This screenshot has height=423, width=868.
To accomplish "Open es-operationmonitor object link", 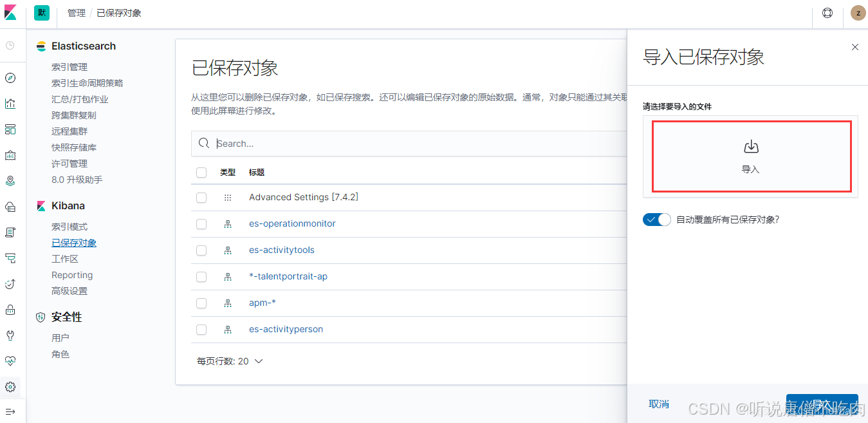I will (292, 223).
